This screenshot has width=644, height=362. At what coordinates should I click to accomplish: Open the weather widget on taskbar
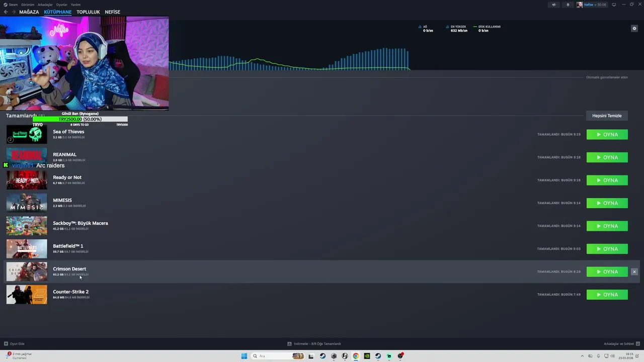click(19, 356)
